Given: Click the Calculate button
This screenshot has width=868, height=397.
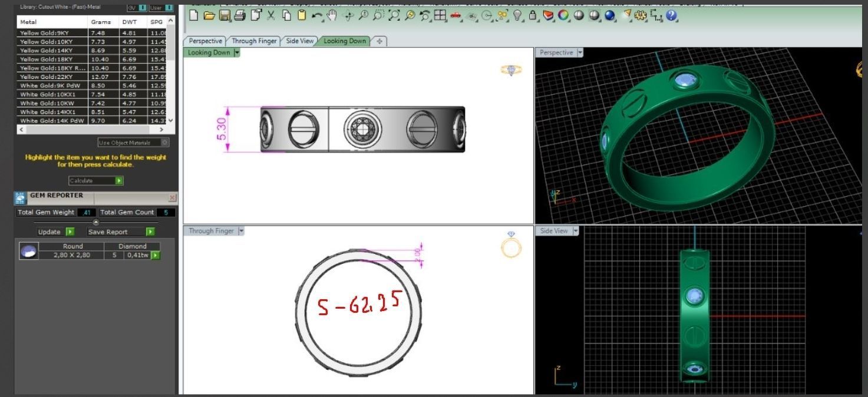Looking at the screenshot, I should (96, 181).
